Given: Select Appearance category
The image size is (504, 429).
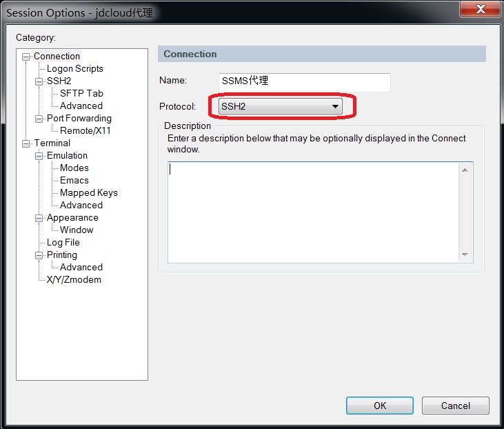Looking at the screenshot, I should pos(72,218).
